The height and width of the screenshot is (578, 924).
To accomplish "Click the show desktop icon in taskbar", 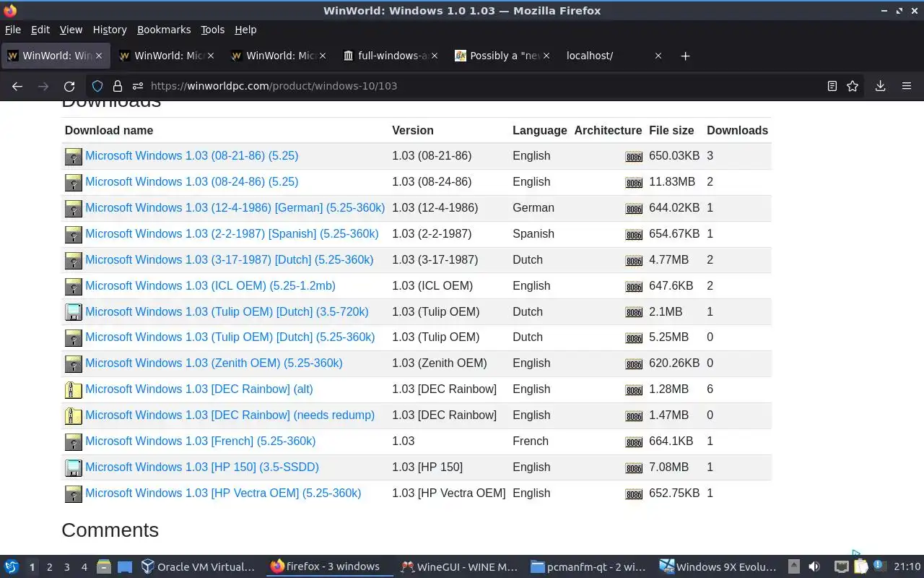I will point(125,567).
